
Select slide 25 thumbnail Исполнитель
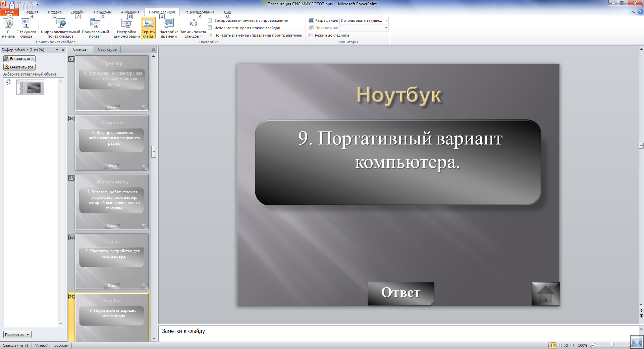coord(112,202)
